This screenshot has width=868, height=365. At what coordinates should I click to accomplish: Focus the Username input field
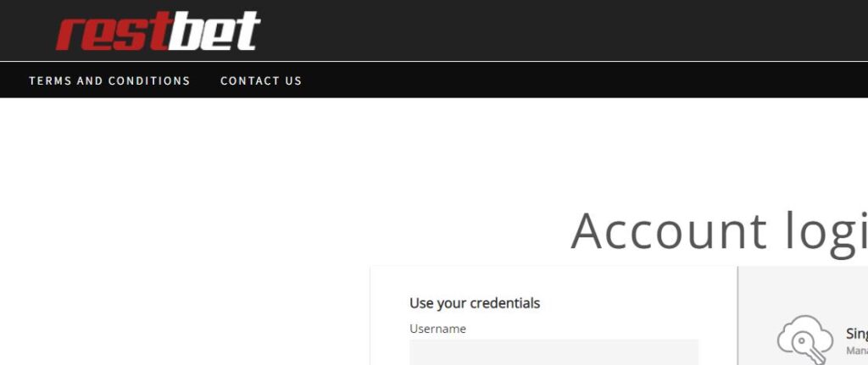(x=554, y=352)
